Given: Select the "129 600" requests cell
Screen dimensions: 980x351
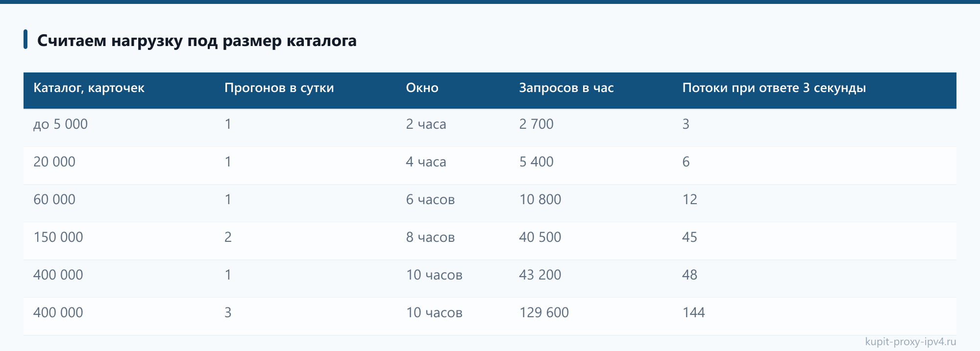Looking at the screenshot, I should tap(544, 313).
